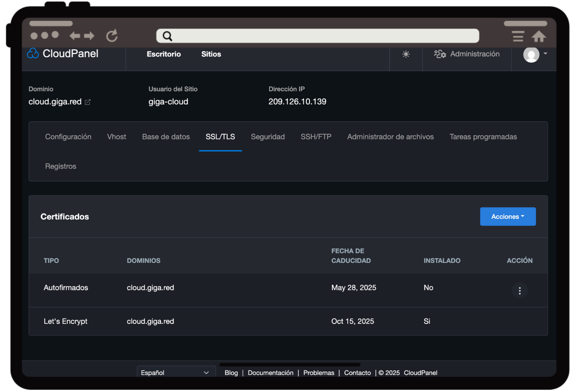Open the Documentación footer link
581x392 pixels.
[x=271, y=373]
